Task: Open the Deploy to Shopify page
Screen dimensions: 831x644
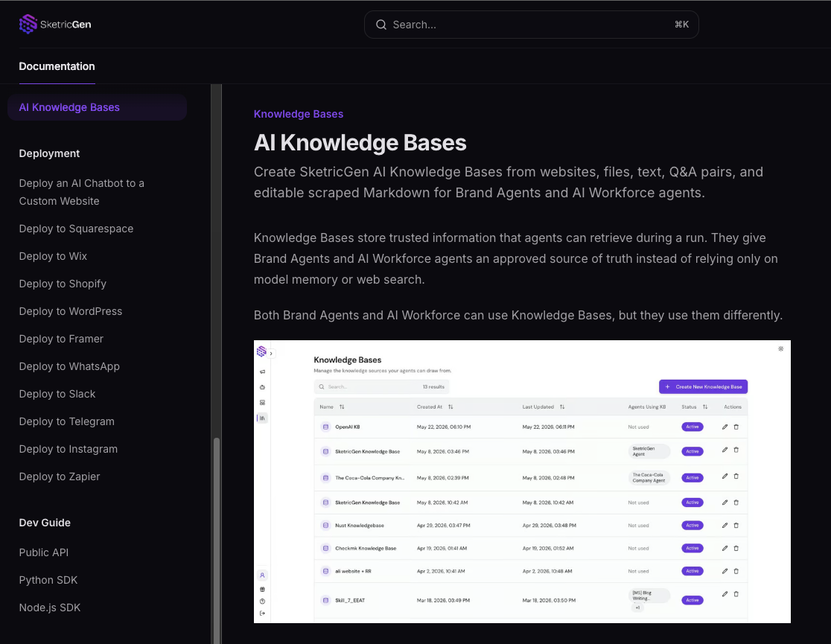Action: 63,284
